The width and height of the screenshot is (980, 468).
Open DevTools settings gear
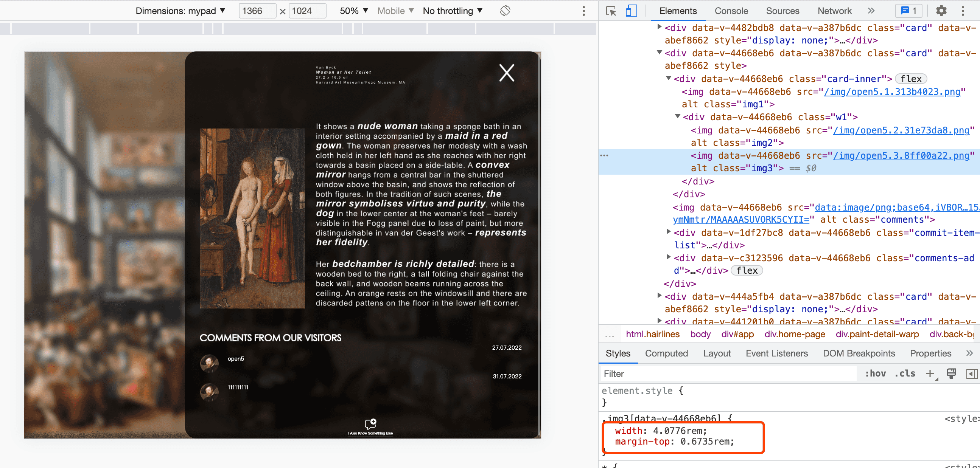click(x=941, y=11)
